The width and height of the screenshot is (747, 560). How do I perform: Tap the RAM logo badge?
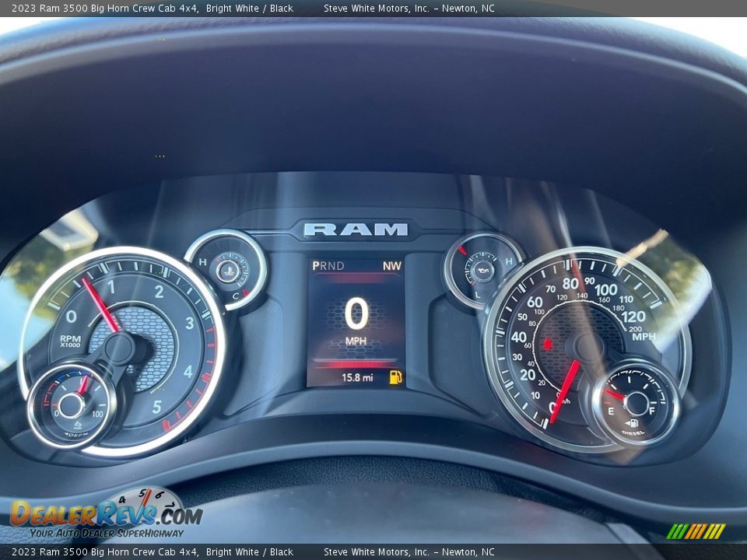356,229
